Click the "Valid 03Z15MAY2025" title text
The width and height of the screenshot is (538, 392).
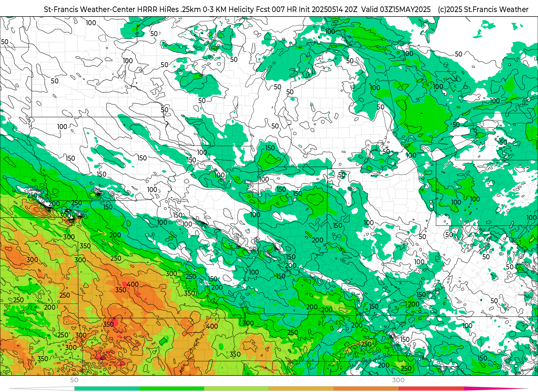pyautogui.click(x=396, y=10)
